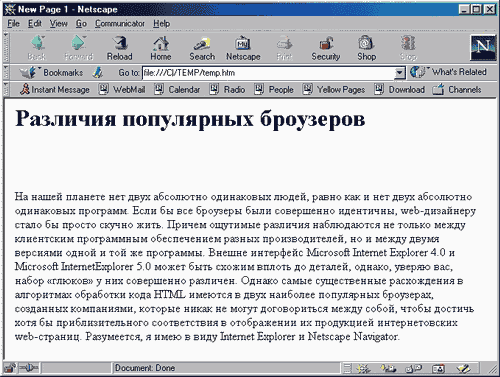Click the Stop loading button
The width and height of the screenshot is (500, 377).
(x=408, y=48)
